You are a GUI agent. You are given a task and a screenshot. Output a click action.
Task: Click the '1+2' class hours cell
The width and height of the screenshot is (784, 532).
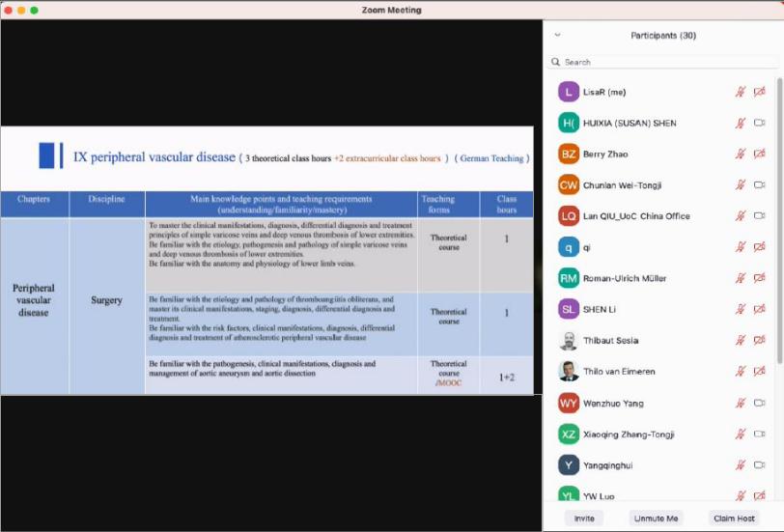point(507,377)
